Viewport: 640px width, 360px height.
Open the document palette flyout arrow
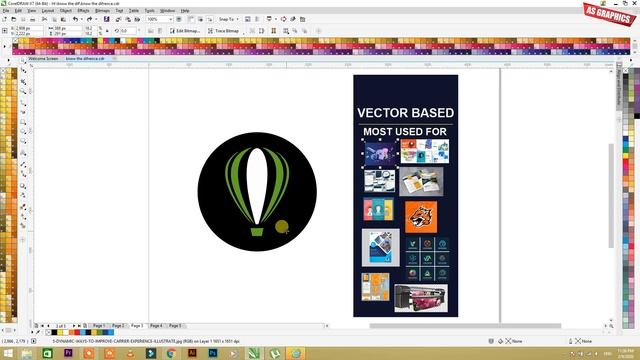tap(32, 332)
